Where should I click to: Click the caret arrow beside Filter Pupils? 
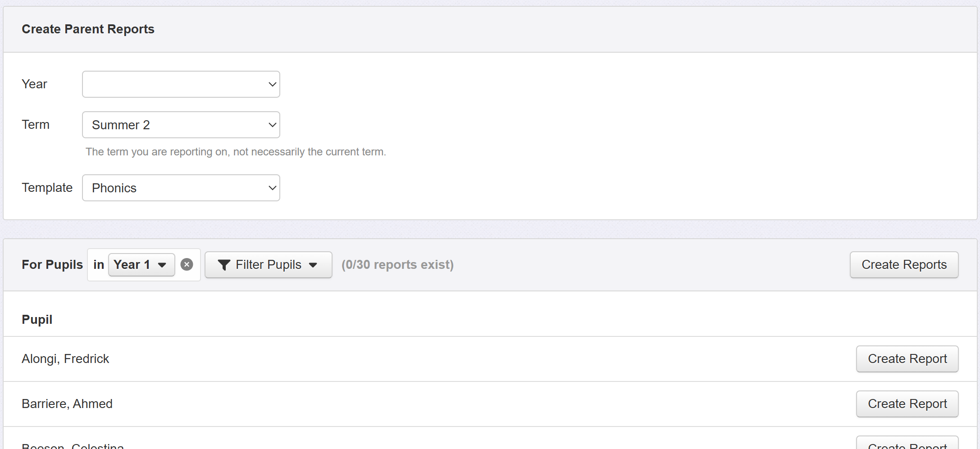[313, 265]
